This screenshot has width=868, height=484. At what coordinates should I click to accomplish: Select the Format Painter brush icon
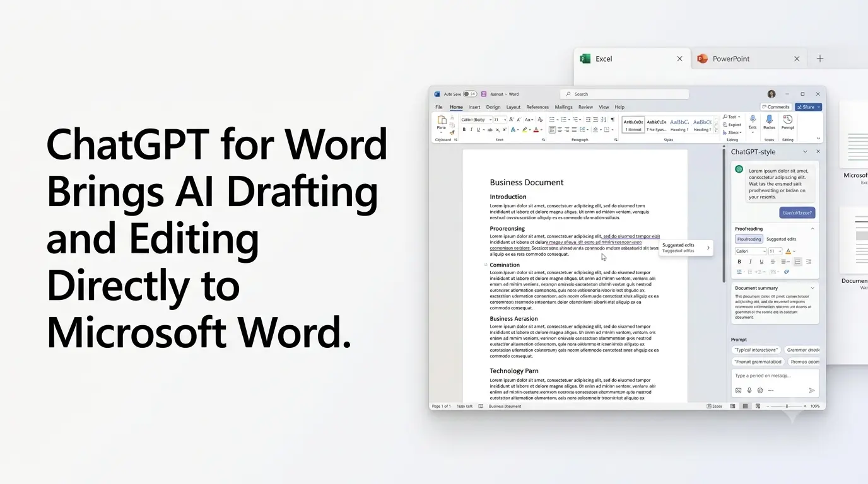[452, 132]
